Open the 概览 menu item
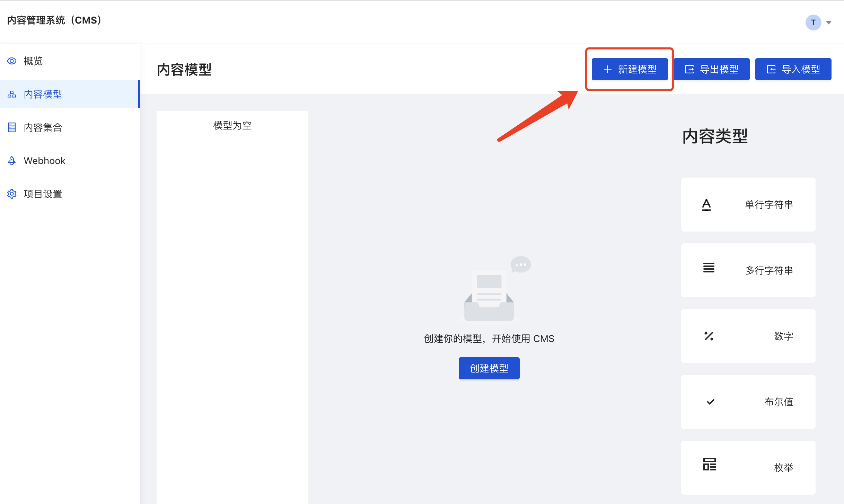Image resolution: width=844 pixels, height=504 pixels. click(33, 61)
